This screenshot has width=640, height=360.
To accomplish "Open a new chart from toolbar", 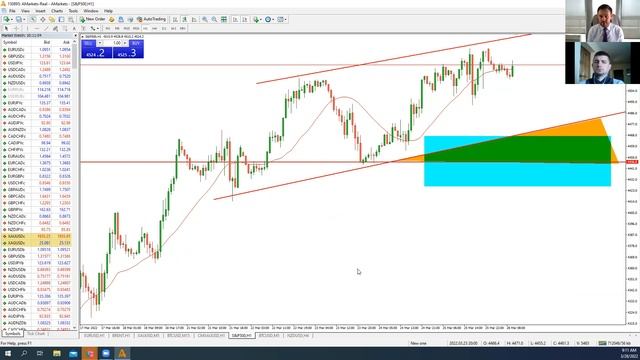I will (6, 19).
